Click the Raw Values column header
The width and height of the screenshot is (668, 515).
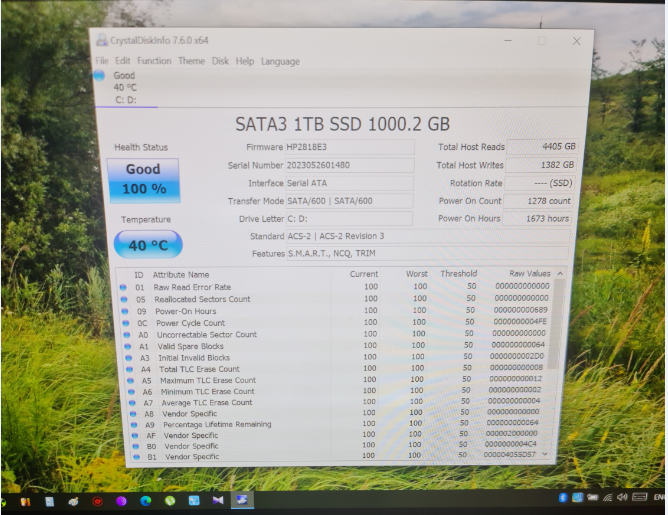(x=530, y=273)
